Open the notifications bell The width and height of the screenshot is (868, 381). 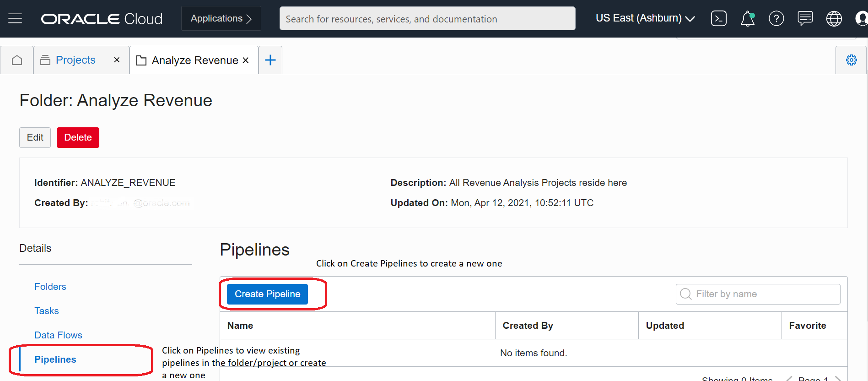(x=747, y=19)
